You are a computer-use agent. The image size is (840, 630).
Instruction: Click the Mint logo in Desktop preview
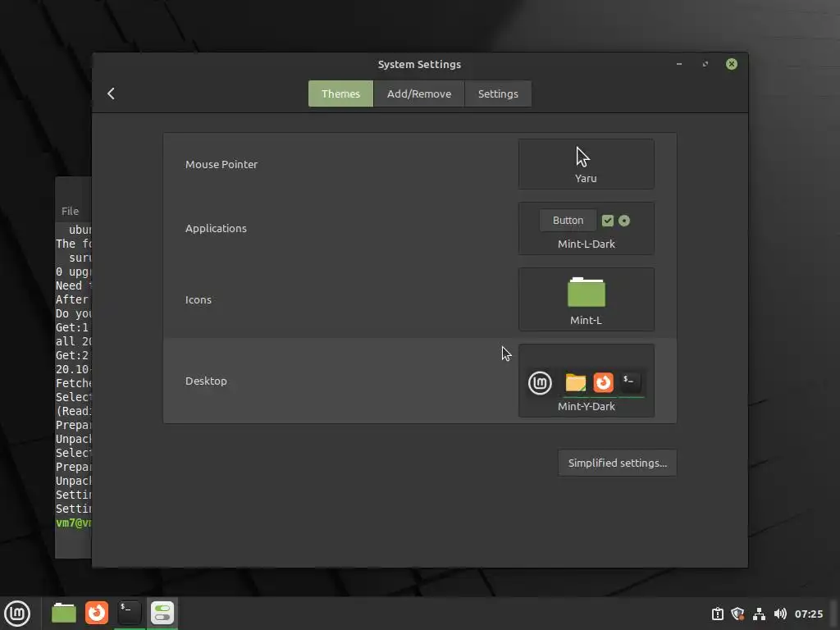point(540,383)
